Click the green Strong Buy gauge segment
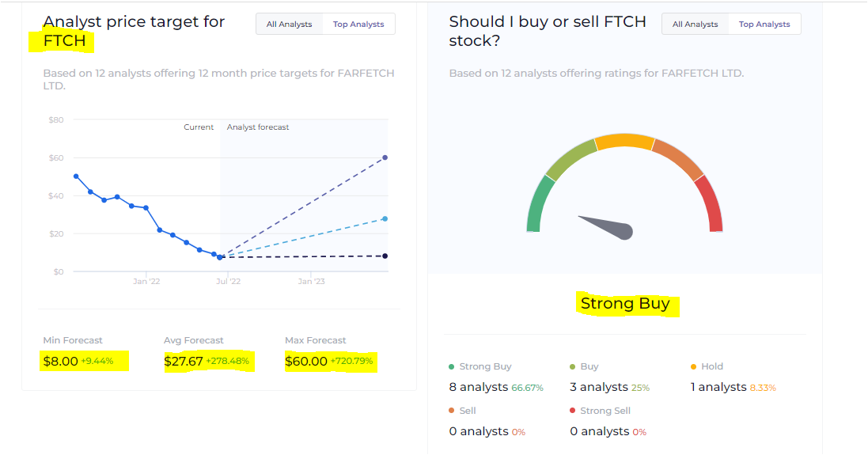 coord(536,204)
